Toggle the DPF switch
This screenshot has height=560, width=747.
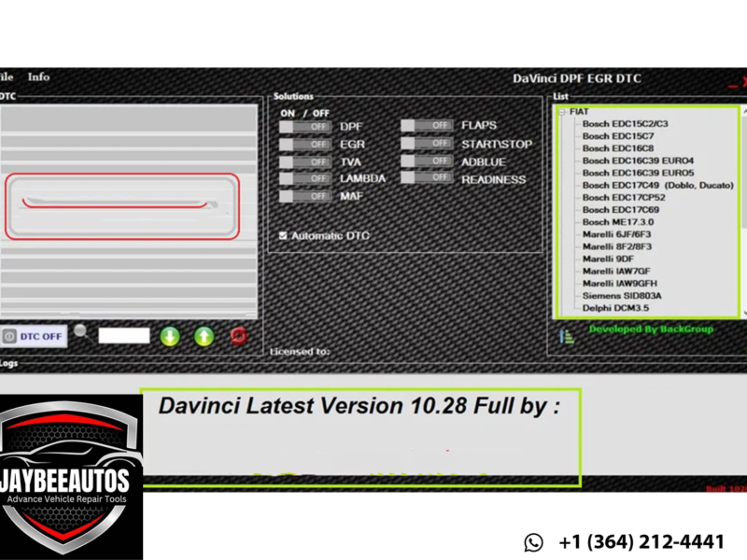click(x=305, y=126)
